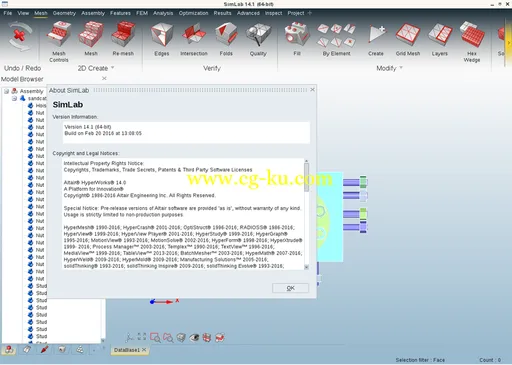Choose the Create element tool
Viewport: 512px width, 365px height.
(376, 38)
